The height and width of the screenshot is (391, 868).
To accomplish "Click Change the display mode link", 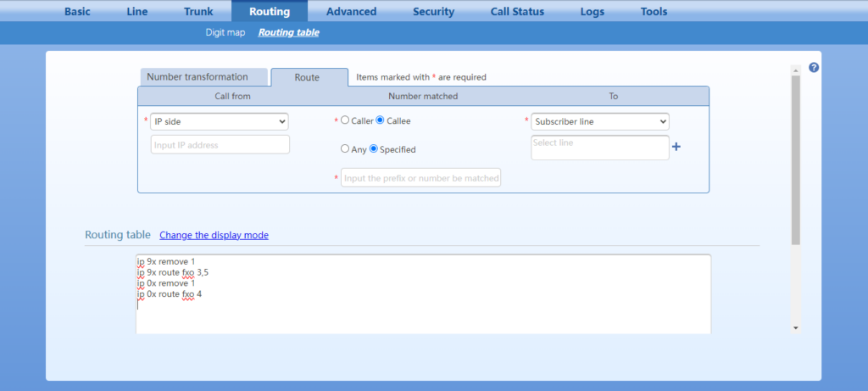I will [x=214, y=235].
